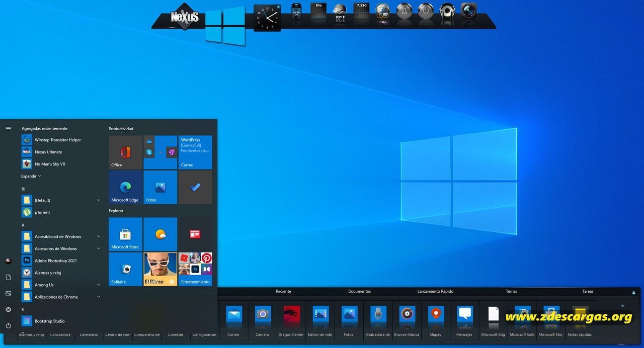The image size is (644, 348).
Task: Expand Accesibilidad de Windows folder
Action: click(99, 236)
